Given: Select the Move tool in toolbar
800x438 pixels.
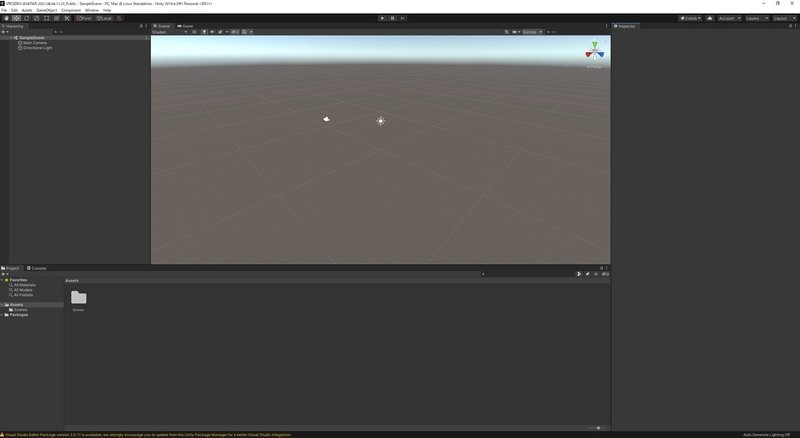Looking at the screenshot, I should tap(16, 18).
